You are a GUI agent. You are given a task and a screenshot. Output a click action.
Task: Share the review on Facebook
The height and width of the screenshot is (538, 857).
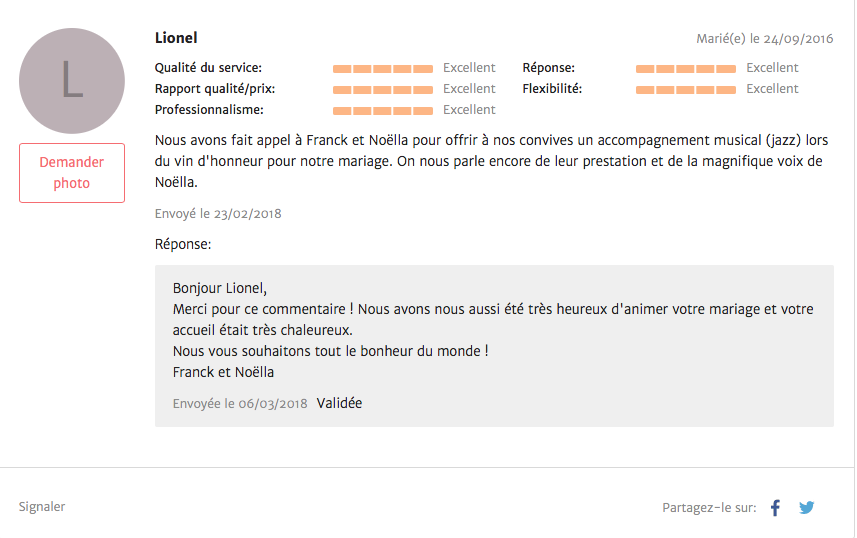[x=775, y=507]
